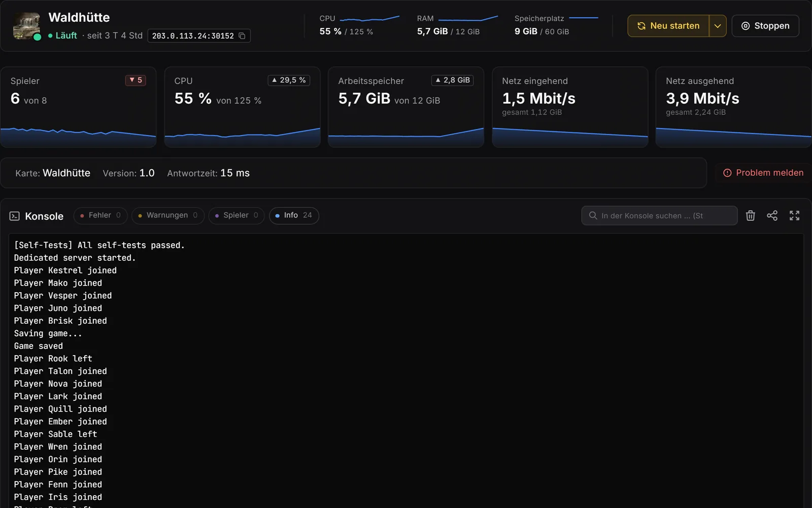Select log line 'Player Kestrel joined'
This screenshot has width=812, height=508.
(x=65, y=270)
